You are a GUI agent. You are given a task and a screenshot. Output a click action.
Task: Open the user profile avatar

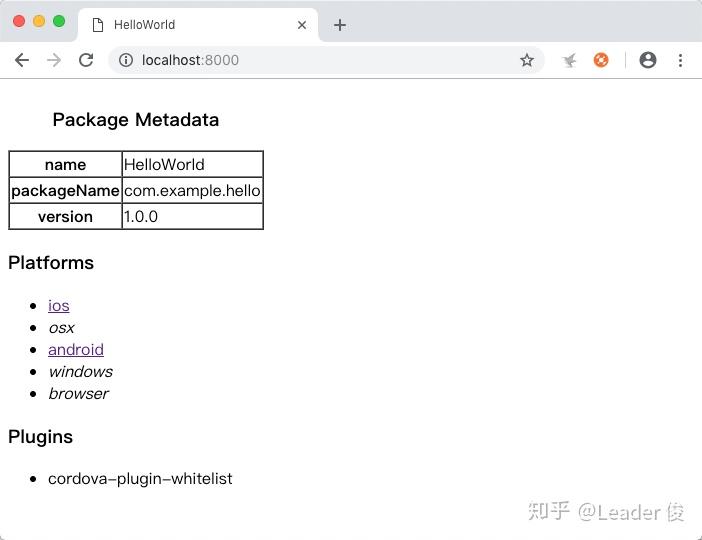[x=648, y=60]
